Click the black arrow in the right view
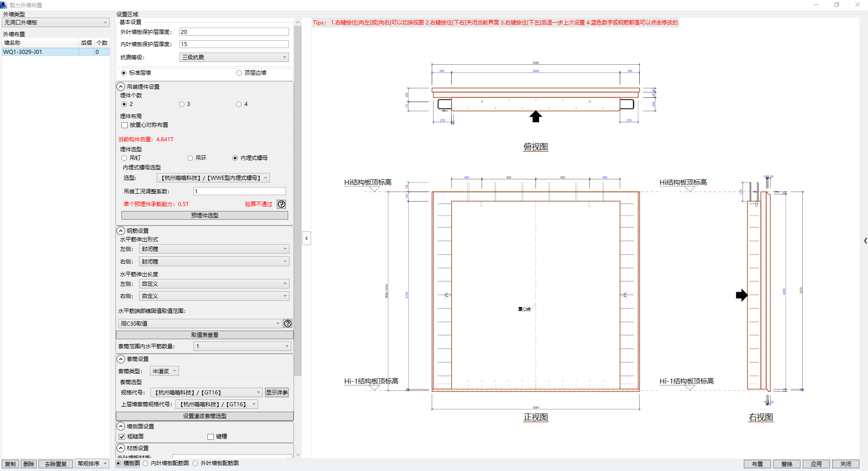 [742, 295]
